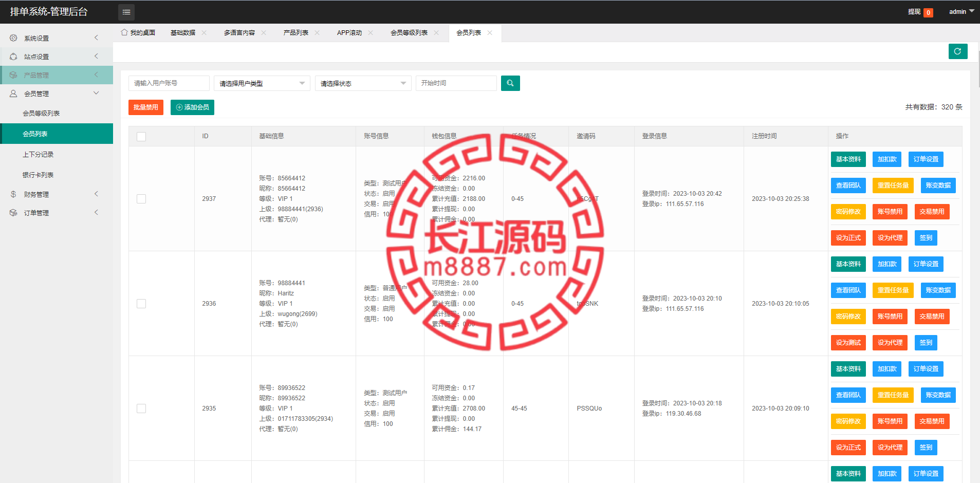Screen dimensions: 980x483
Task: Click 交易禁用 for member 2937
Action: point(932,212)
